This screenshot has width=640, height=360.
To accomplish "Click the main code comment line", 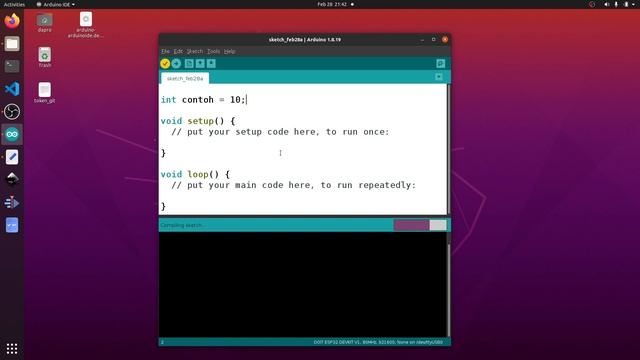I will [293, 185].
